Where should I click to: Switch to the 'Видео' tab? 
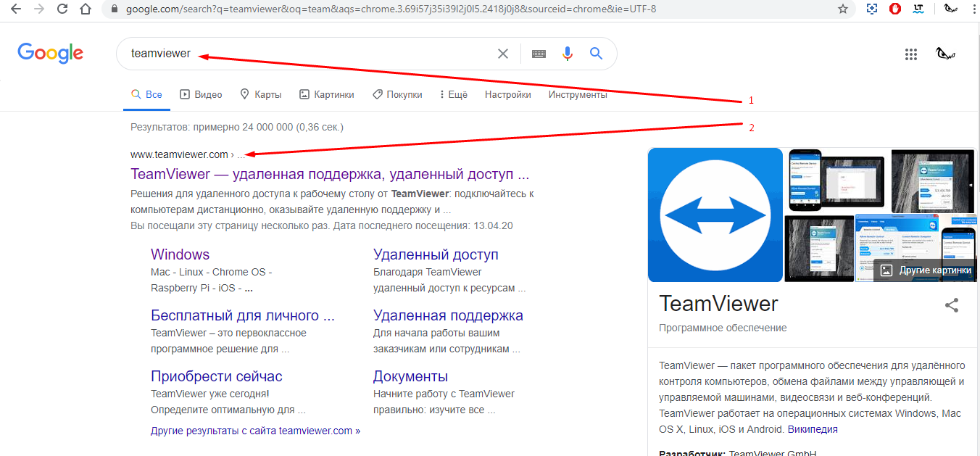pyautogui.click(x=201, y=95)
